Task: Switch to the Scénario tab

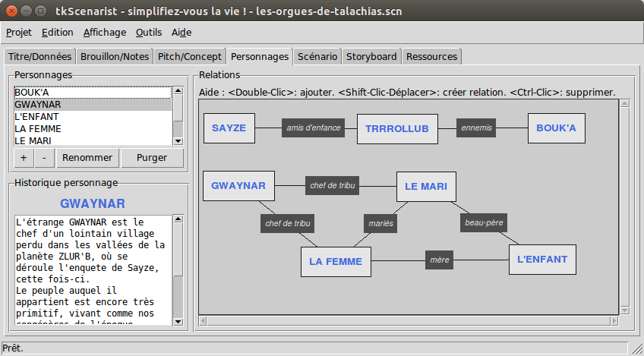Action: point(317,56)
